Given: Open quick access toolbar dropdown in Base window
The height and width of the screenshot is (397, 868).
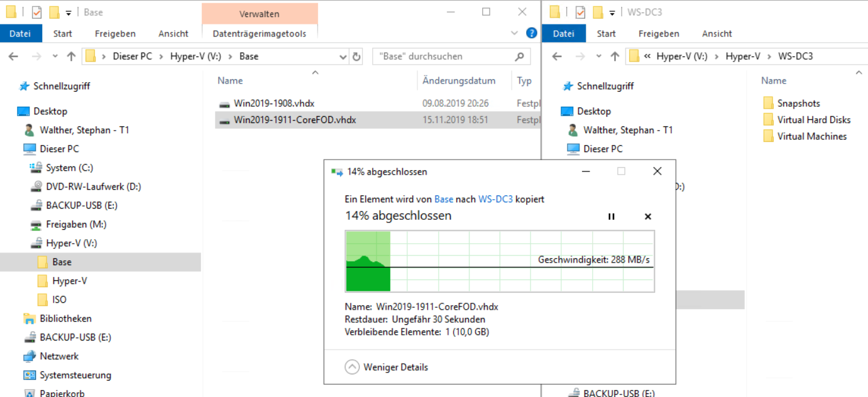Looking at the screenshot, I should click(68, 13).
